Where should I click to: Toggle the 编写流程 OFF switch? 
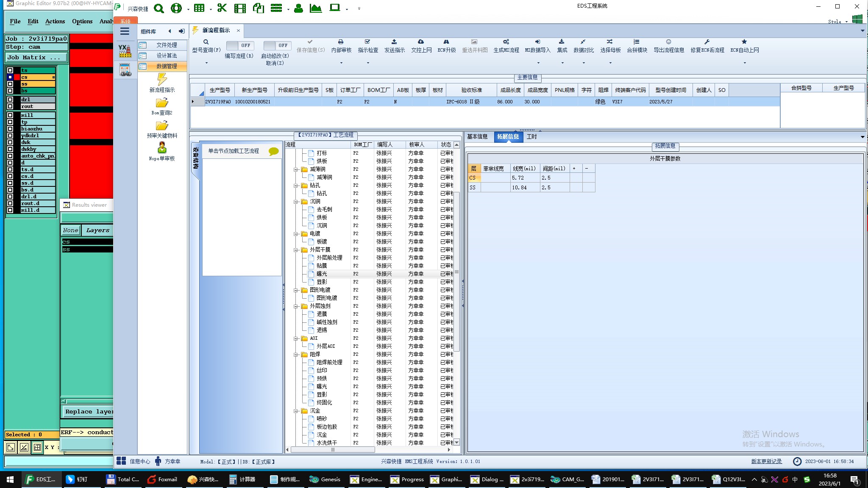(239, 45)
